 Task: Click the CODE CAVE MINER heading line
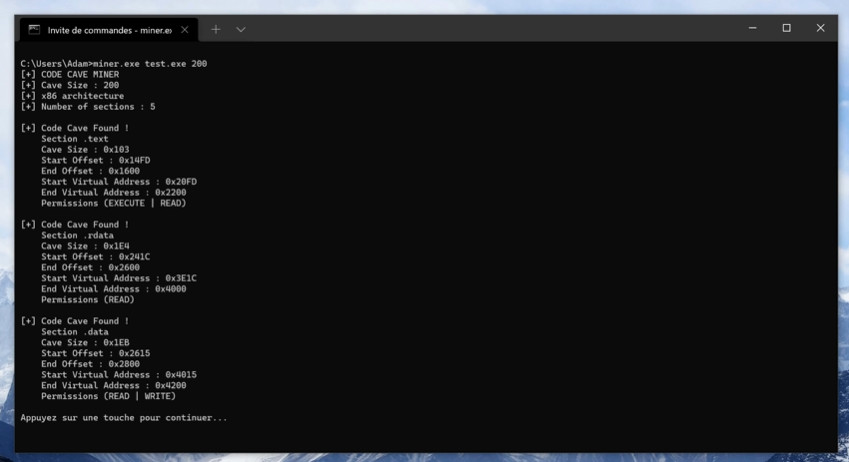click(70, 74)
